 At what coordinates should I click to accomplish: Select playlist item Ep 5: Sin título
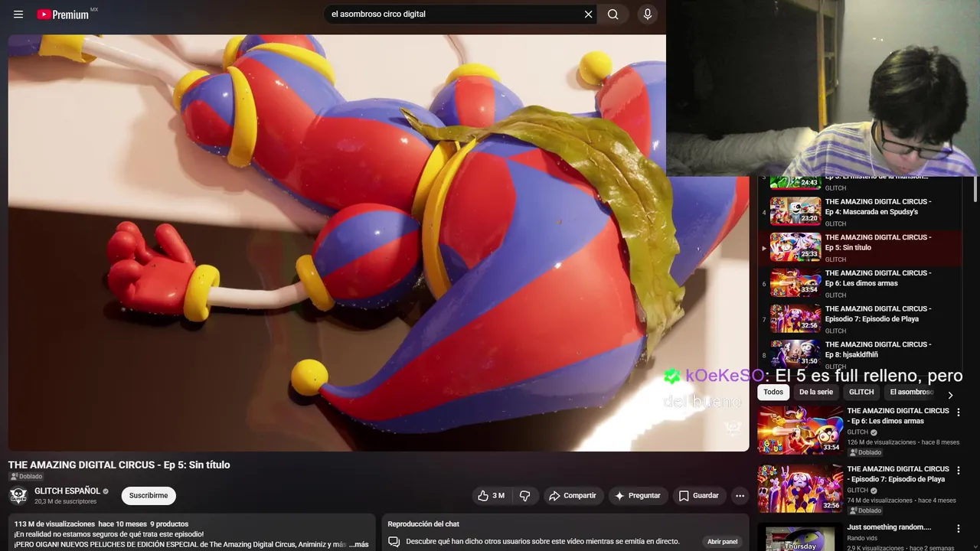[x=861, y=247]
